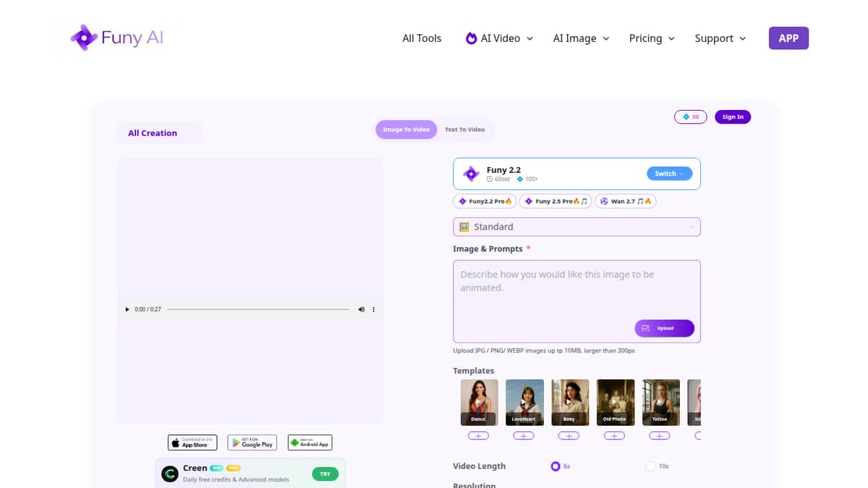Viewport: 868px width, 488px height.
Task: Click the plus button under Old Photo template
Action: 614,436
